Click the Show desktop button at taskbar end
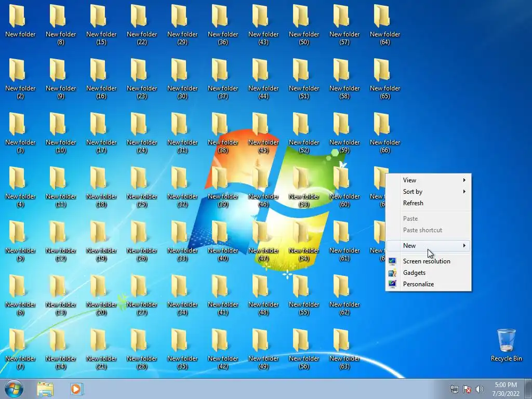The image size is (532, 399). 528,389
